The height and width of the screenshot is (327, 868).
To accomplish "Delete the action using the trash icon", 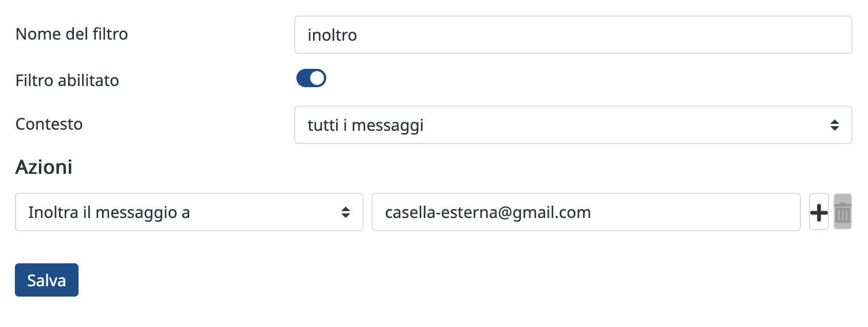I will [x=843, y=212].
